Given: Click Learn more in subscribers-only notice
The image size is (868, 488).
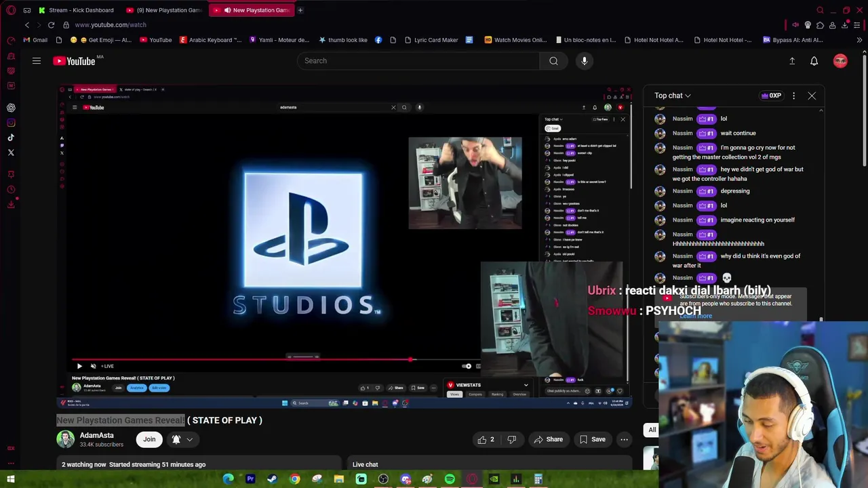Looking at the screenshot, I should pos(696,316).
